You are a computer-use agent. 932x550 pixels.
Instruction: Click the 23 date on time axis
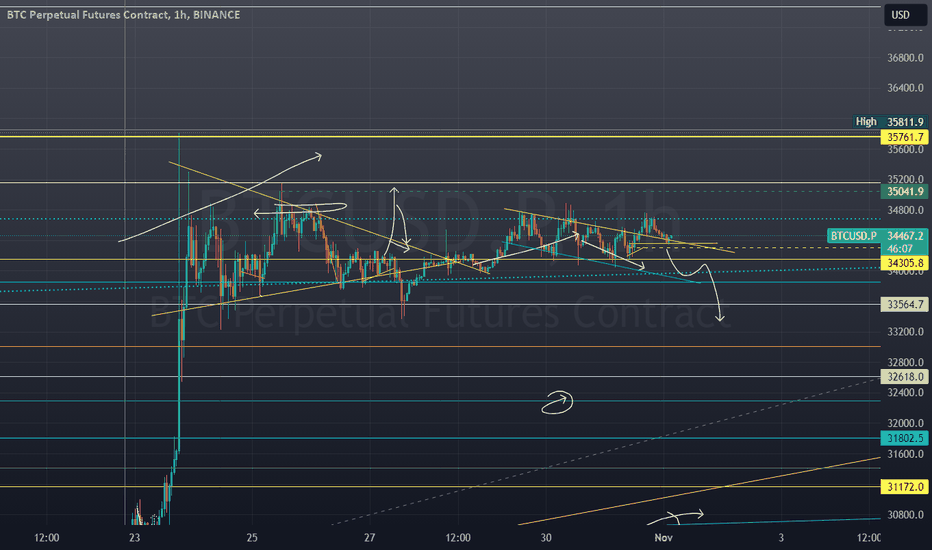tap(135, 538)
